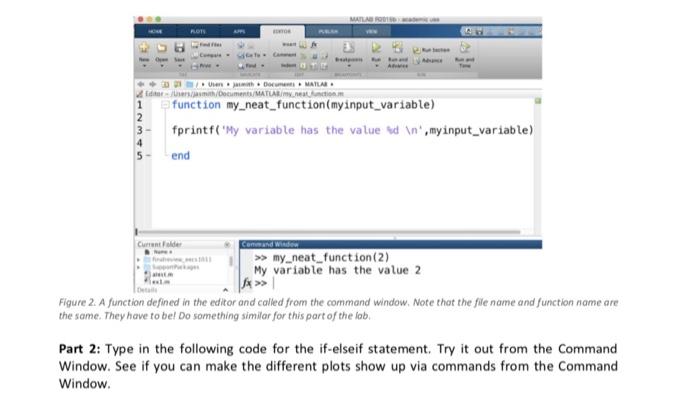Expand the SupportPackages folder
The width and height of the screenshot is (700, 408).
(x=138, y=267)
